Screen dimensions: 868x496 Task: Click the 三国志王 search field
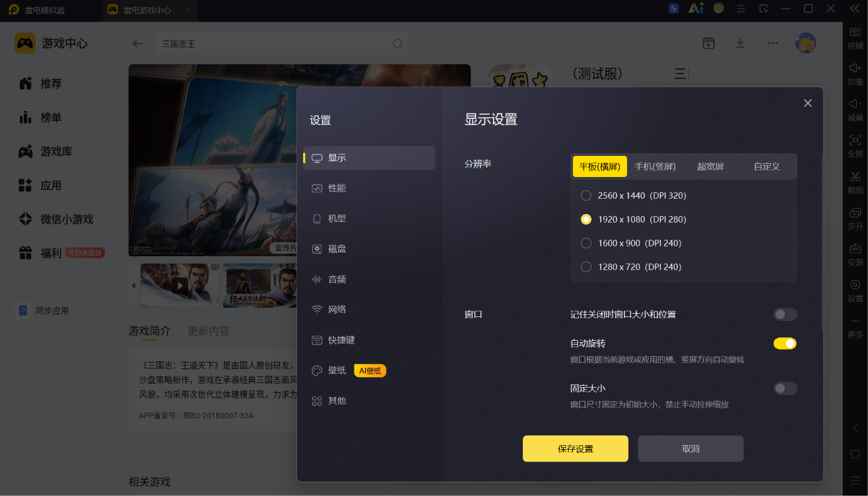click(282, 44)
